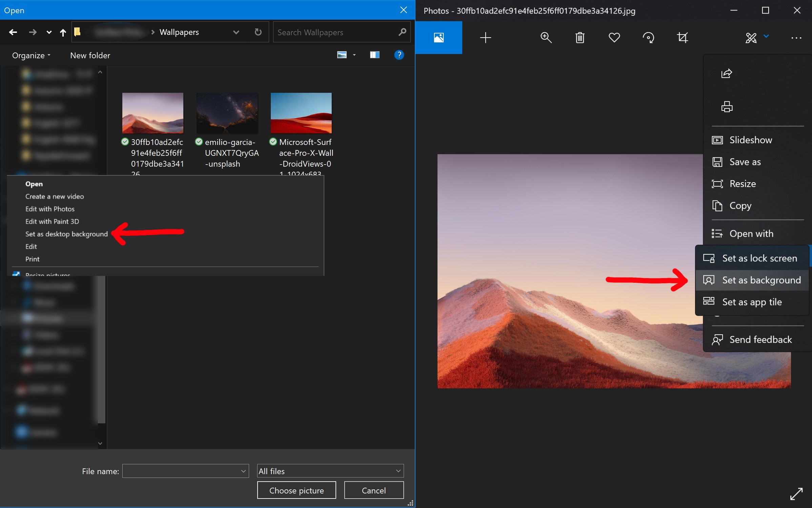Click the Choose picture button
Screen dimensions: 812x508
click(x=296, y=490)
